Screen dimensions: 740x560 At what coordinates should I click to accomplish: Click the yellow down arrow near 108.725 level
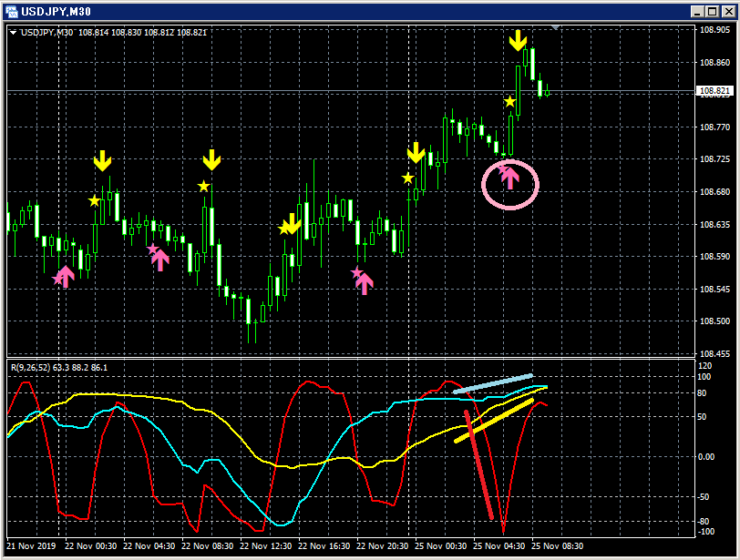pos(416,153)
